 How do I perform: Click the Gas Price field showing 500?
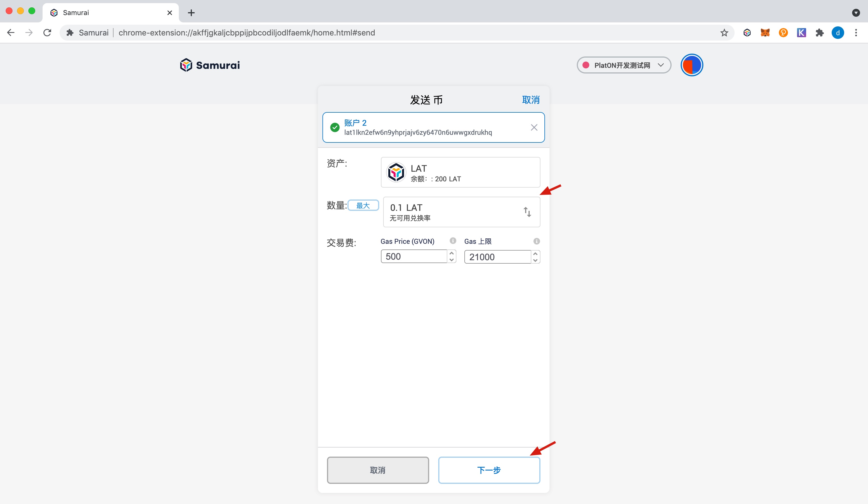(x=414, y=257)
